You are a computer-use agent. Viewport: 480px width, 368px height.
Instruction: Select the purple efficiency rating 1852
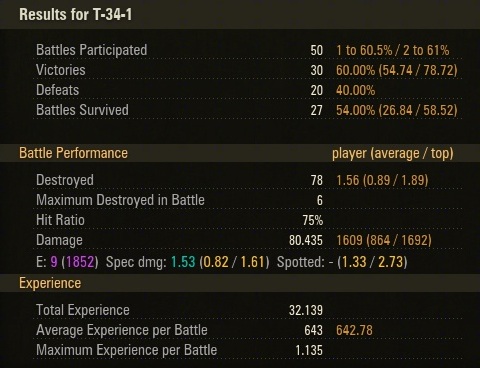pyautogui.click(x=80, y=262)
